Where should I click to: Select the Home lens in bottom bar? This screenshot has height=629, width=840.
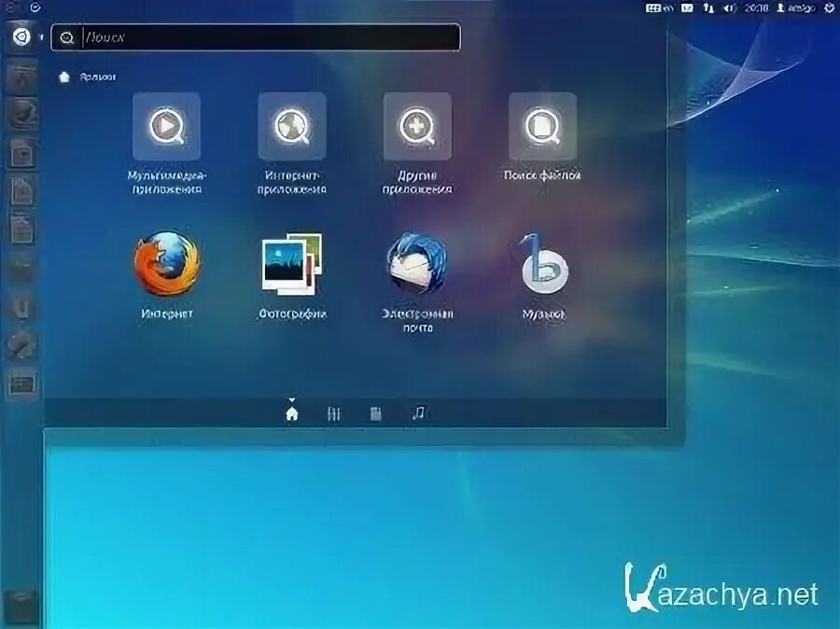pos(292,413)
